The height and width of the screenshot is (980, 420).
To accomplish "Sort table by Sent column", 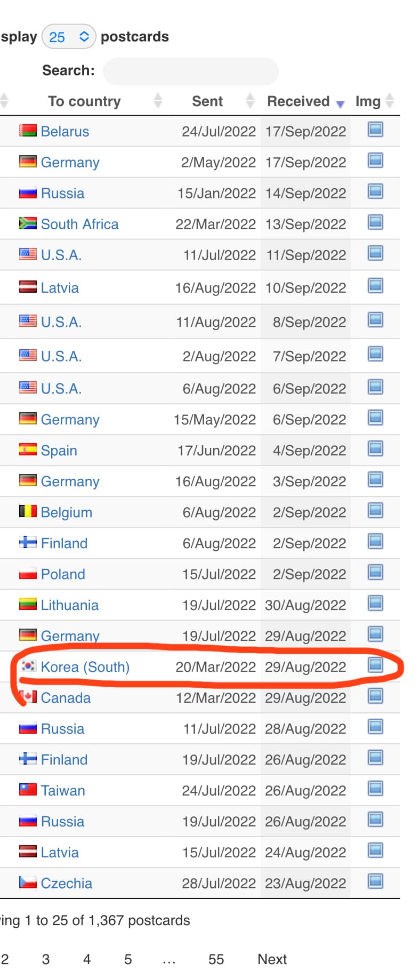I will coord(207,101).
